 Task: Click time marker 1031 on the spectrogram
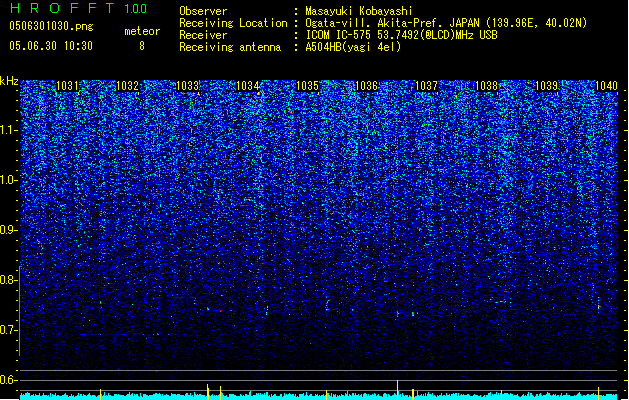tap(67, 86)
